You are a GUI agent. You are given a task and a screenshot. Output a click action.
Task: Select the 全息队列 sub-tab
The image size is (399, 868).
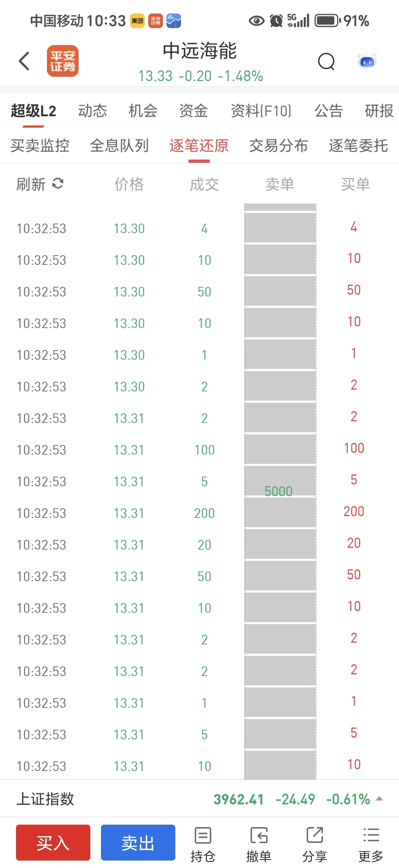119,145
